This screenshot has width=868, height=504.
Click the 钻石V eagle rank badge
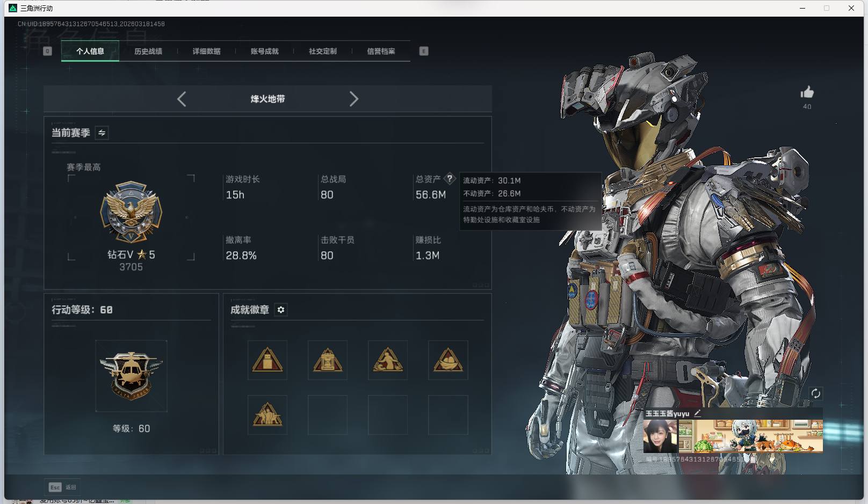point(131,211)
